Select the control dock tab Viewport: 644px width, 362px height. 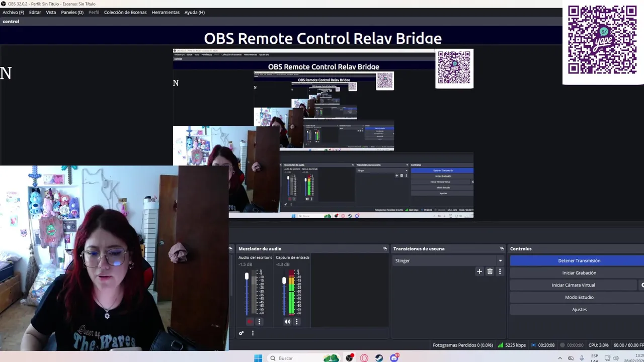click(x=11, y=22)
